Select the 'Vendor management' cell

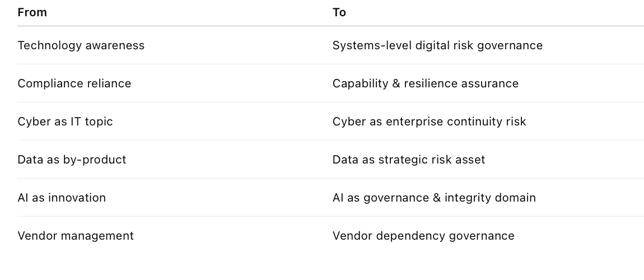pos(76,236)
